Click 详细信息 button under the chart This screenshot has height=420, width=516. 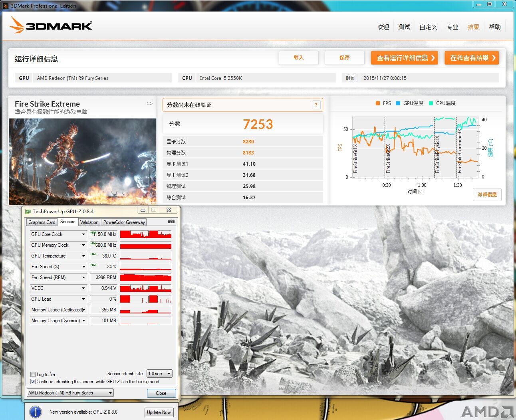coord(487,194)
